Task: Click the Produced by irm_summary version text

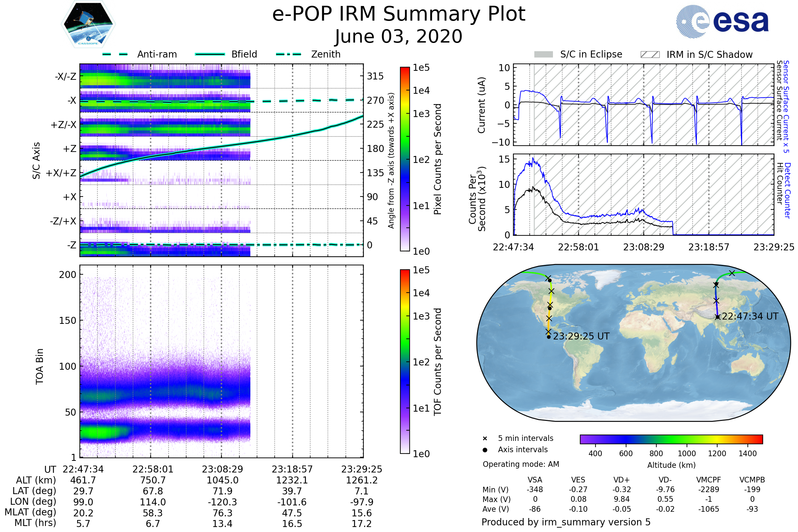Action: tap(566, 522)
